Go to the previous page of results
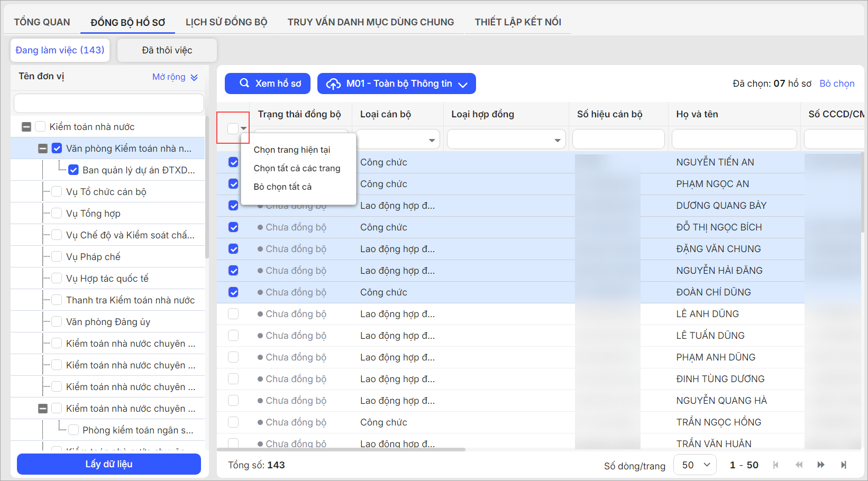This screenshot has width=868, height=481. click(799, 465)
